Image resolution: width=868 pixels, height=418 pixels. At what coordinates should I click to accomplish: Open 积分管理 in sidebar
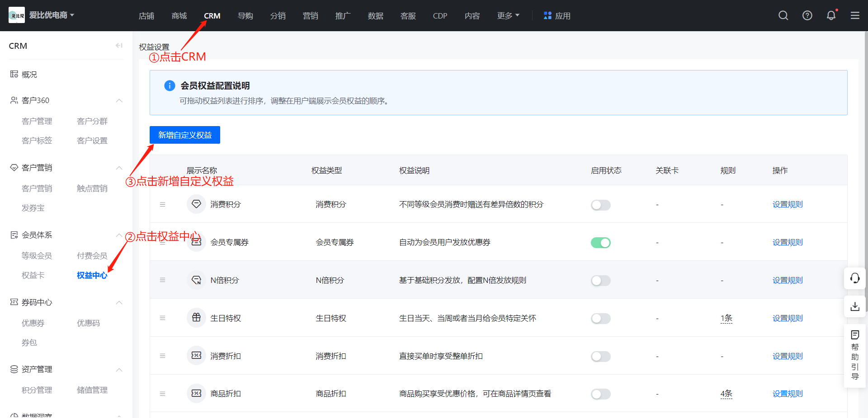pos(37,390)
